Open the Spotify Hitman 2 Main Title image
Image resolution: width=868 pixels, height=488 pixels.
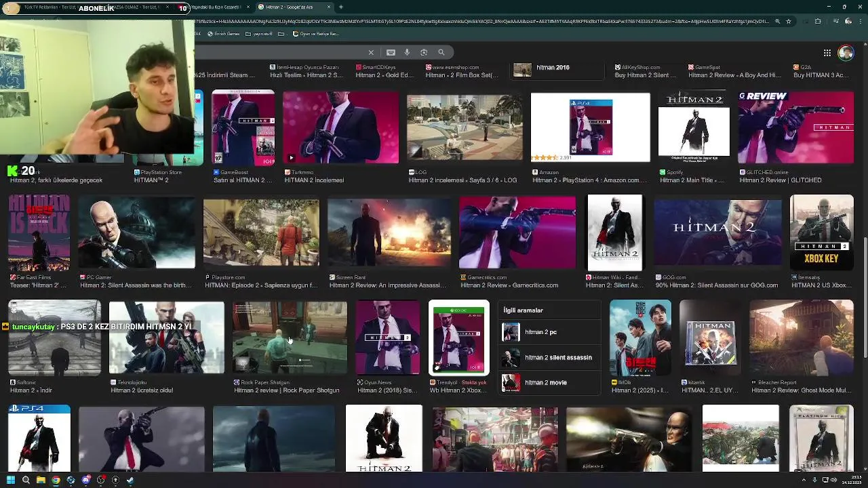coord(694,127)
